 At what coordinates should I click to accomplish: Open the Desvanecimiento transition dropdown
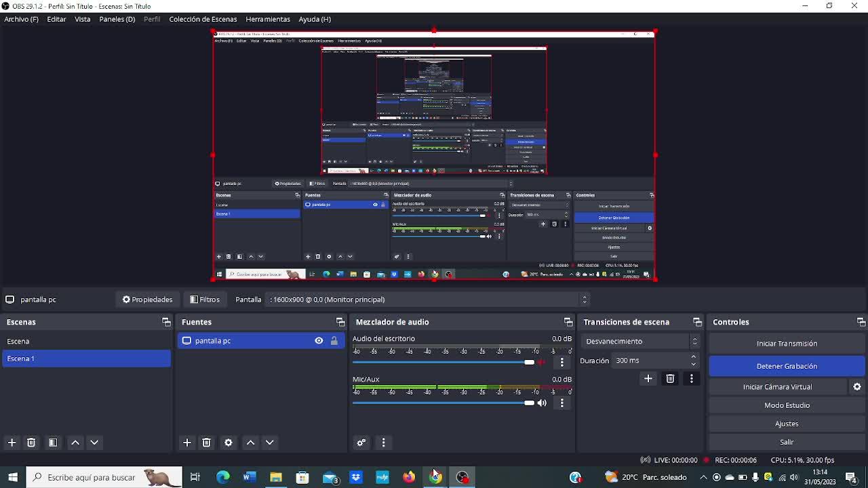[x=641, y=342]
